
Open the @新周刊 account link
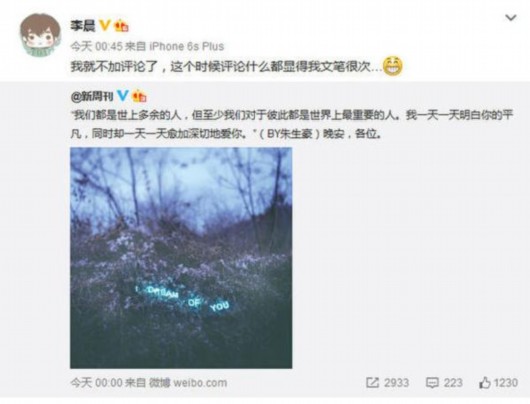pos(92,97)
